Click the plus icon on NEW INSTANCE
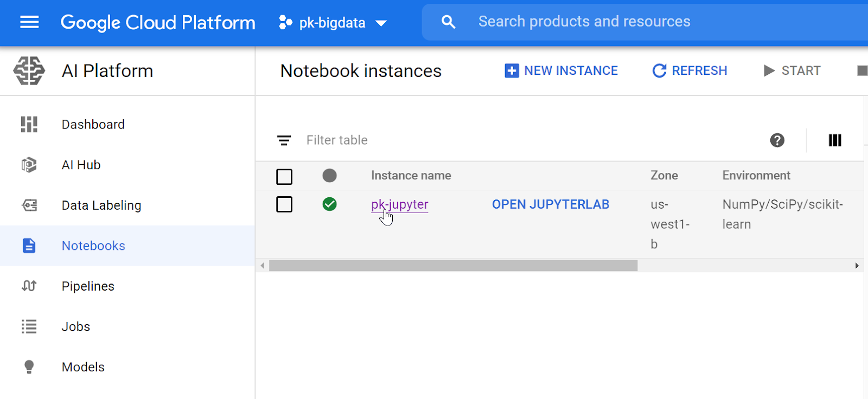Viewport: 868px width, 399px height. pyautogui.click(x=512, y=70)
